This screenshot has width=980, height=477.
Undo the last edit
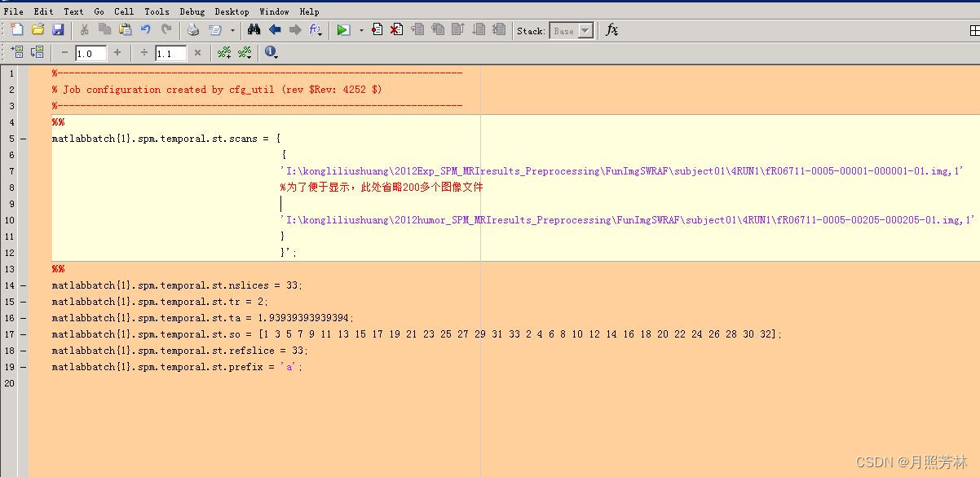(x=147, y=29)
